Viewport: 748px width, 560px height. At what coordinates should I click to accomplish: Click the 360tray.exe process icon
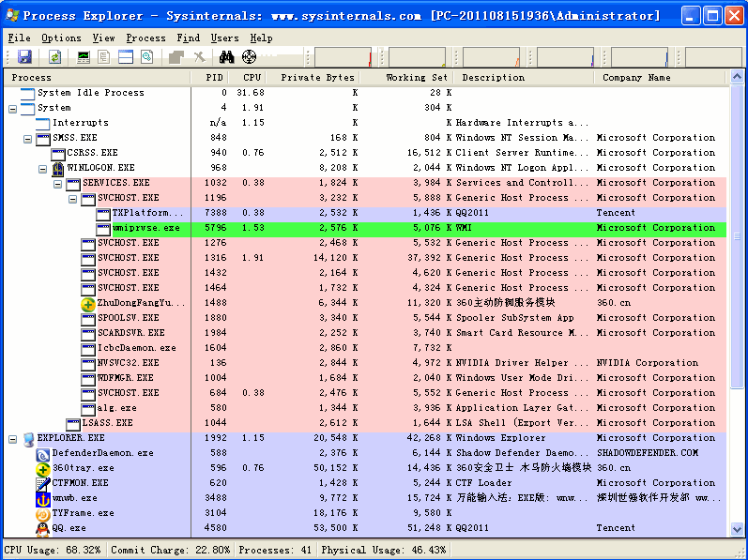coord(42,468)
